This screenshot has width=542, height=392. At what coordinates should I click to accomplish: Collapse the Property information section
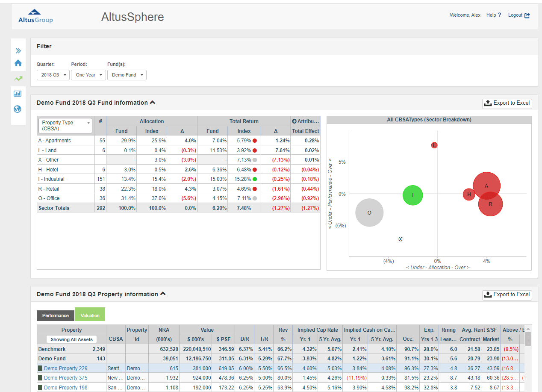click(x=163, y=294)
